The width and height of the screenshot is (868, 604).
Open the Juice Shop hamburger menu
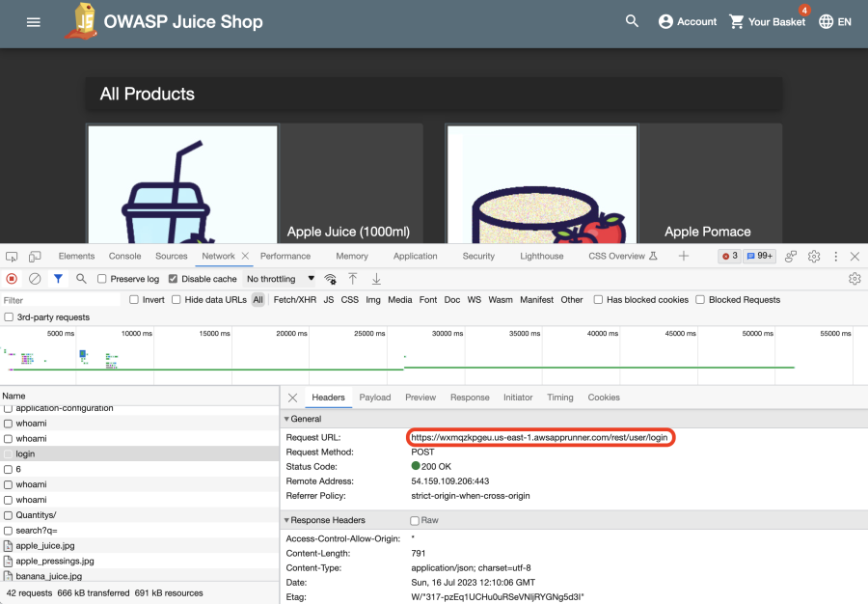coord(34,21)
